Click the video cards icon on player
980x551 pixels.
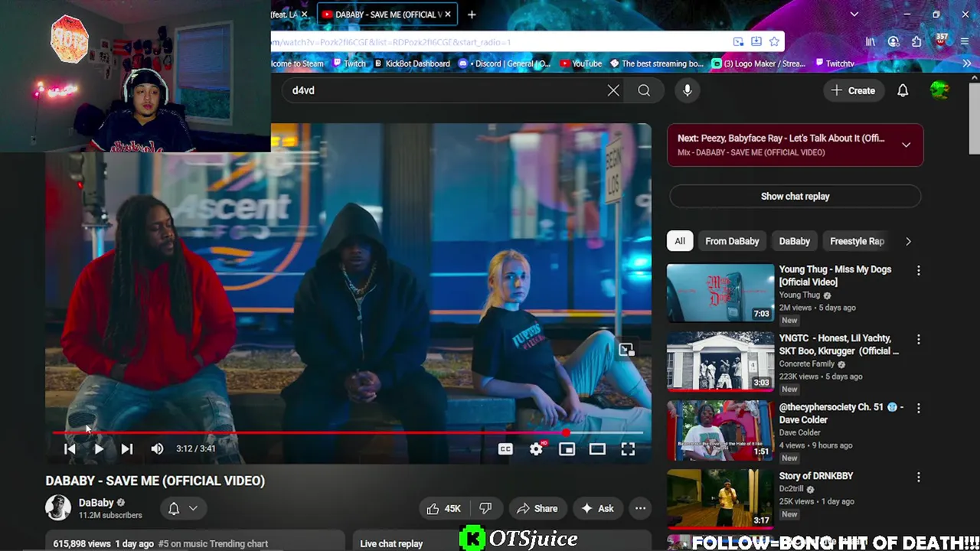(x=626, y=350)
